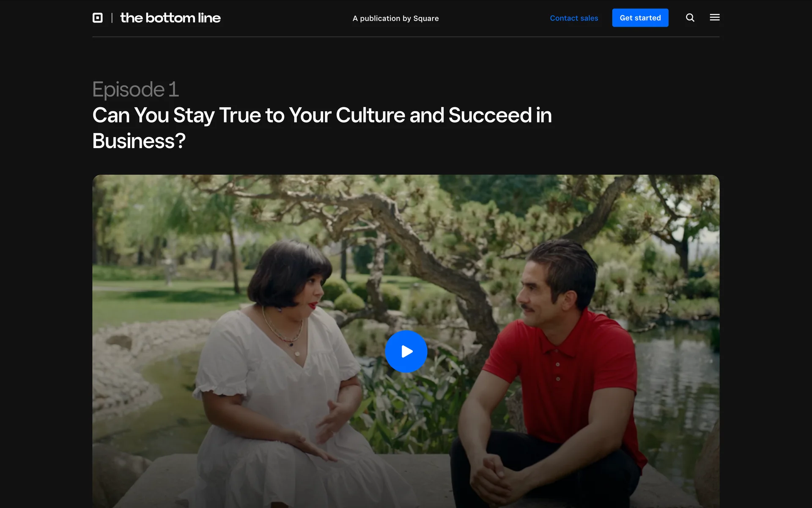Open the bottom line wordmark homepage
The image size is (812, 508).
(170, 18)
